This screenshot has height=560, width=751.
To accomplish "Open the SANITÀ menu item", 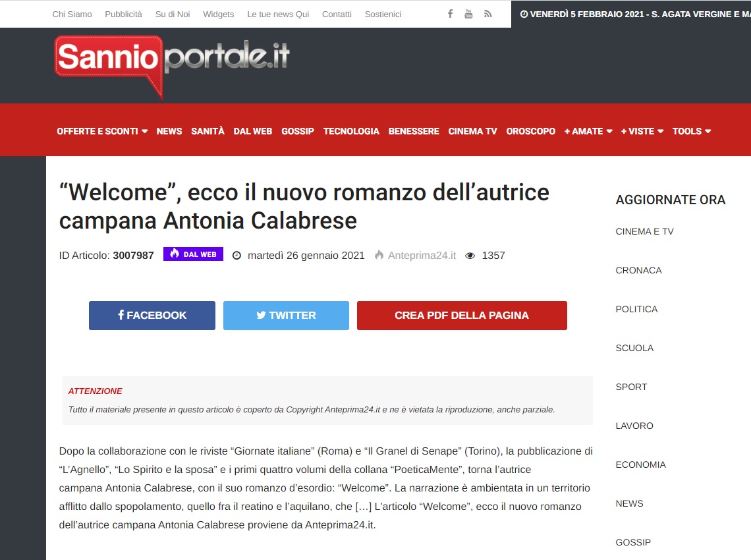I will coord(208,131).
